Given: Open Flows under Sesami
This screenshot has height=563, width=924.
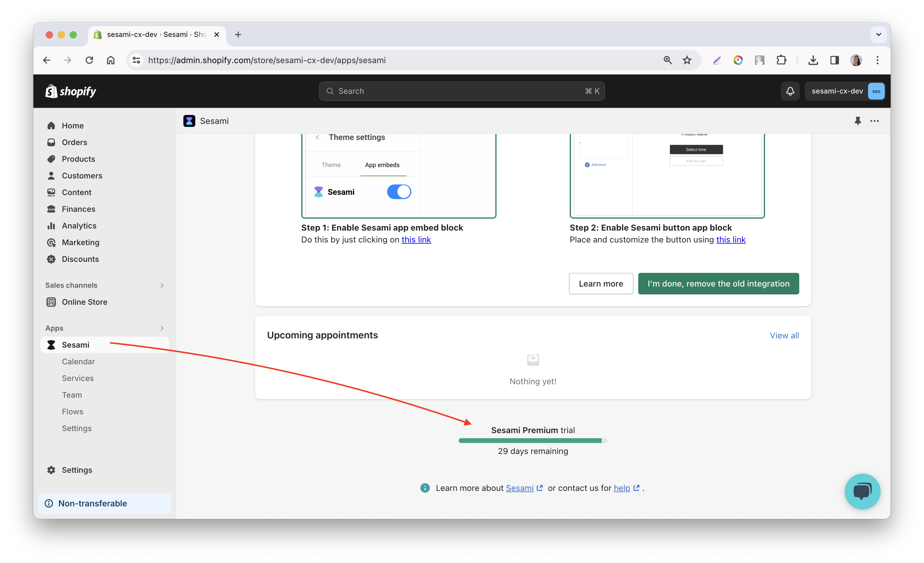Looking at the screenshot, I should pyautogui.click(x=72, y=411).
